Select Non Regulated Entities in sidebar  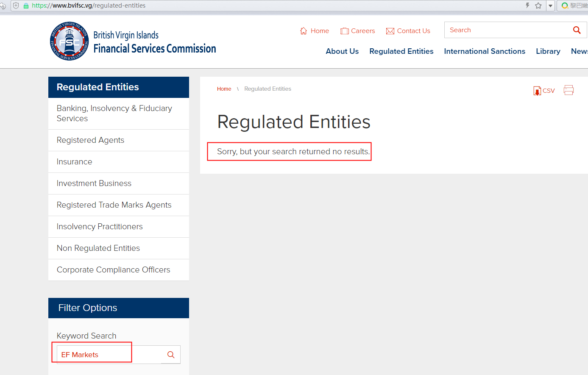click(x=119, y=248)
